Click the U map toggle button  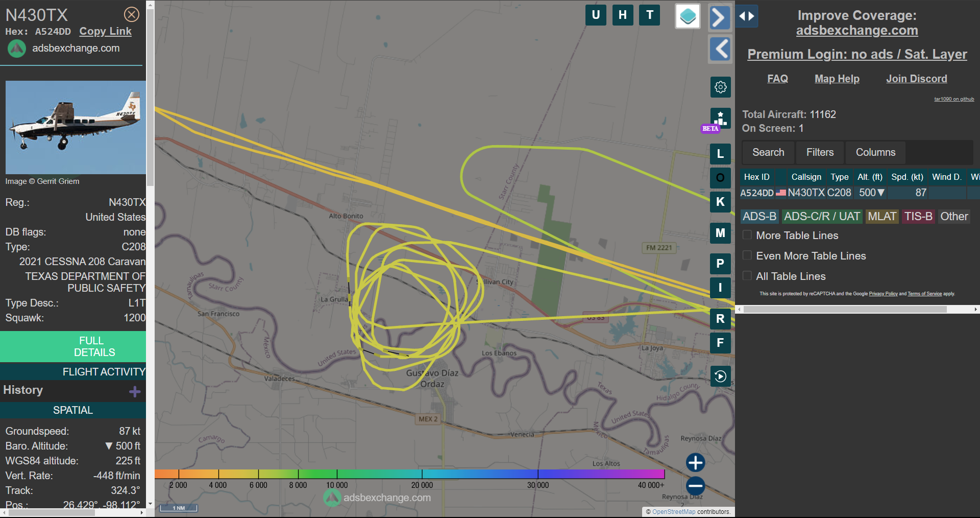pyautogui.click(x=596, y=15)
